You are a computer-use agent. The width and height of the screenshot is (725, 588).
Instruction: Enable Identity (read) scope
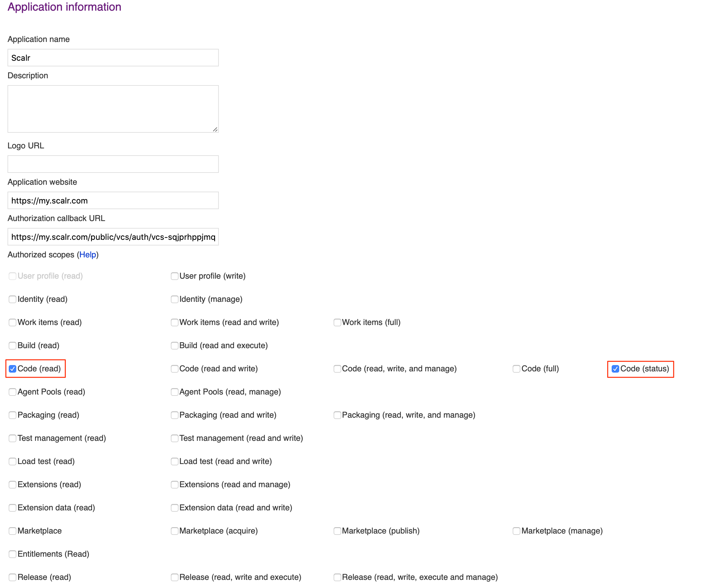[x=13, y=299]
